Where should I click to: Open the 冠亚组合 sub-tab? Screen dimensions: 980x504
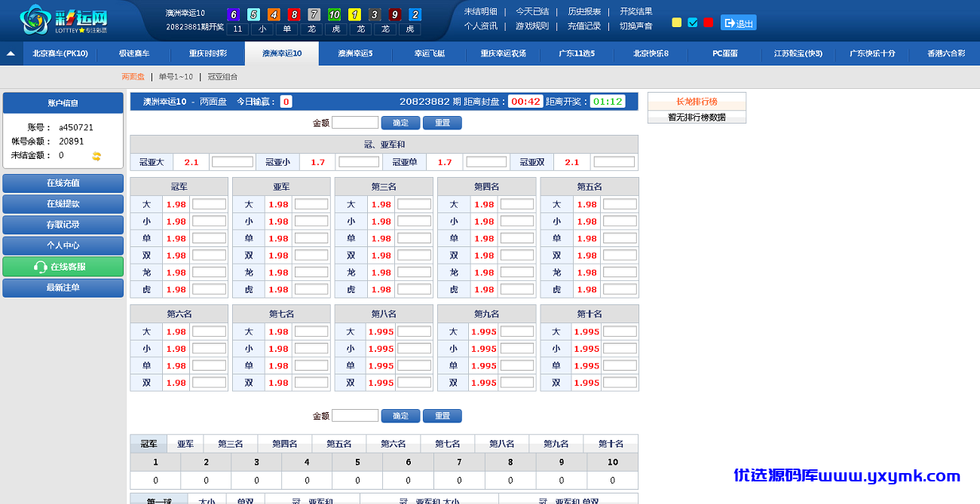[x=222, y=77]
